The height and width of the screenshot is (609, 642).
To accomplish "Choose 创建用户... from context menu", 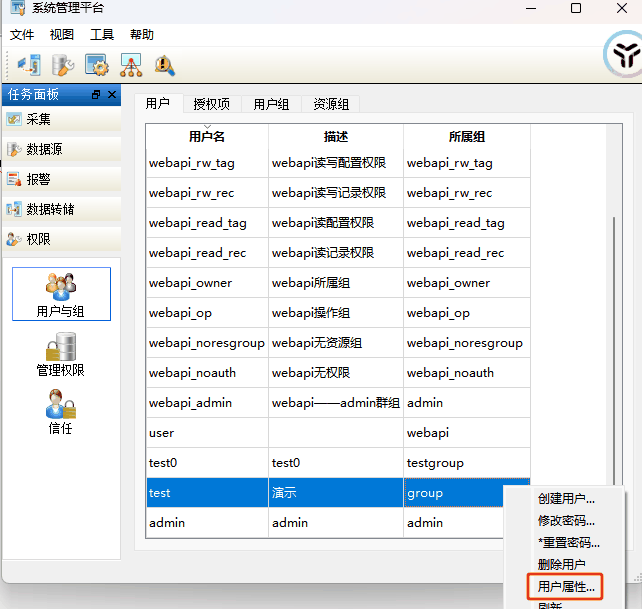I will 566,498.
